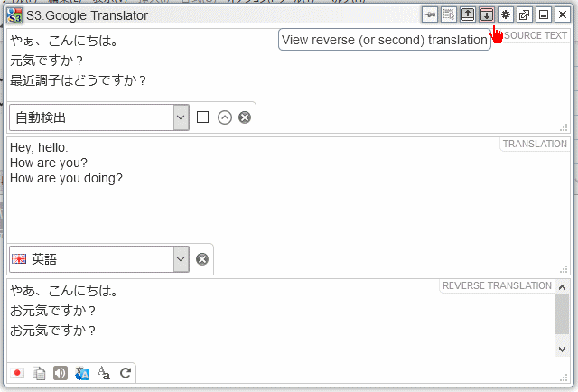
Task: Open settings with the gear icon
Action: click(x=506, y=14)
